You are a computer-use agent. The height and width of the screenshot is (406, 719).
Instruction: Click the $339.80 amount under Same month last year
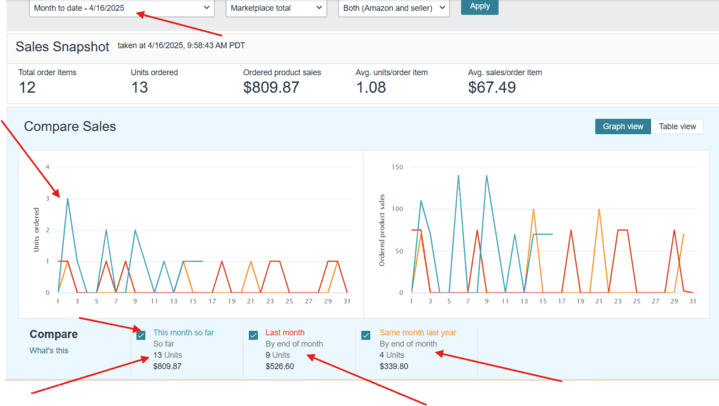pyautogui.click(x=394, y=367)
